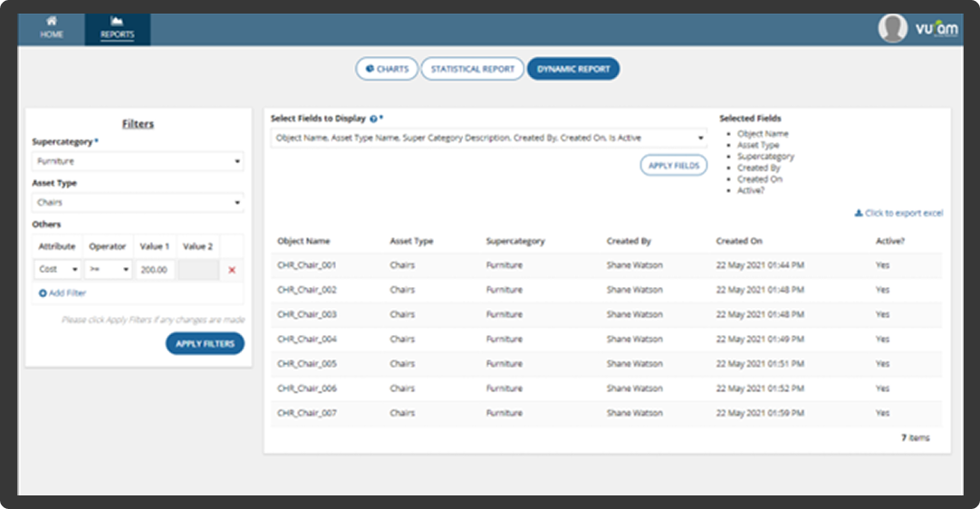Screen dimensions: 980x509
Task: Open the Supercategory dropdown showing Furniture
Action: click(138, 161)
